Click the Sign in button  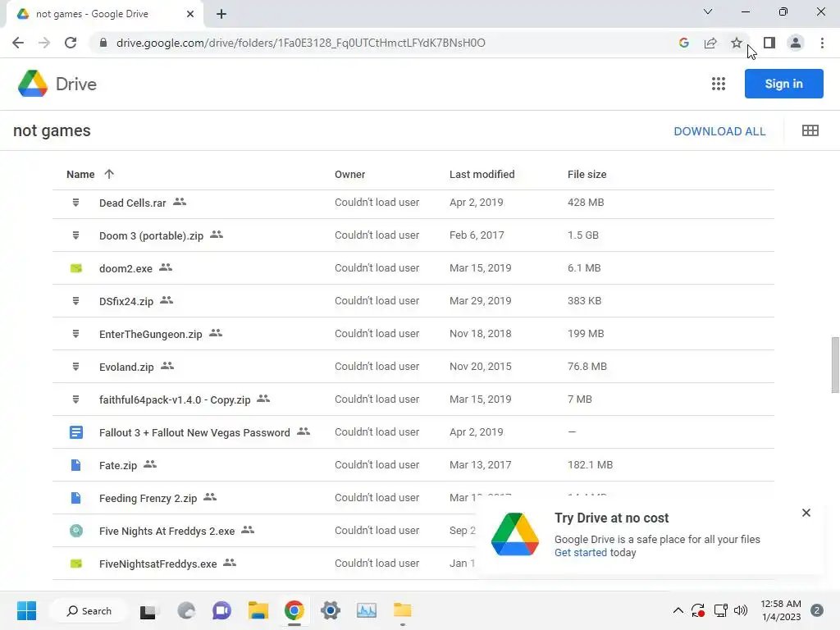point(783,84)
